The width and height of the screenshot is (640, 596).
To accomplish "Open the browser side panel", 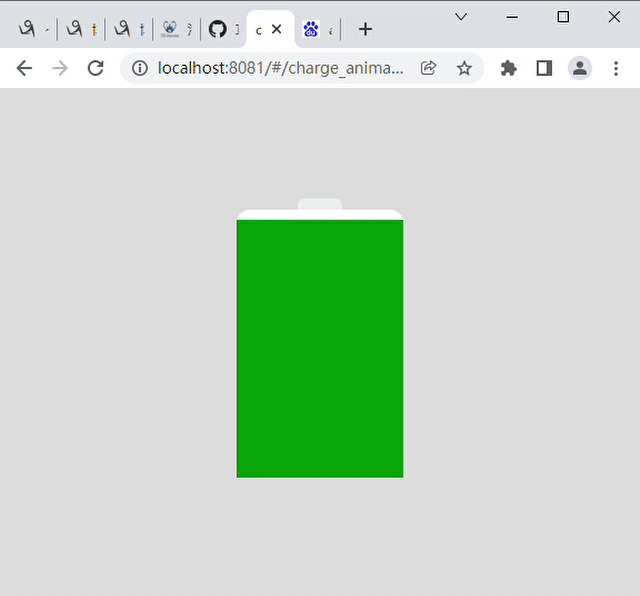I will [544, 68].
